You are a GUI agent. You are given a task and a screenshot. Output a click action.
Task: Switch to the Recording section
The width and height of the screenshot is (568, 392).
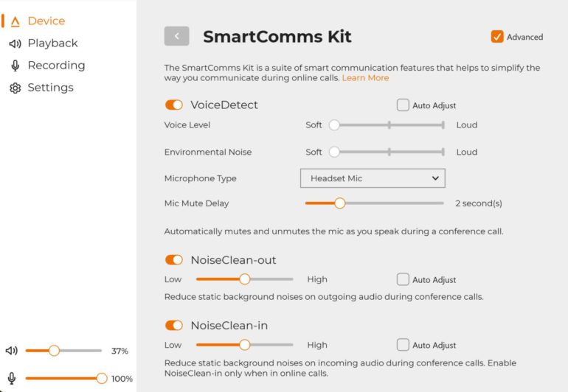56,66
